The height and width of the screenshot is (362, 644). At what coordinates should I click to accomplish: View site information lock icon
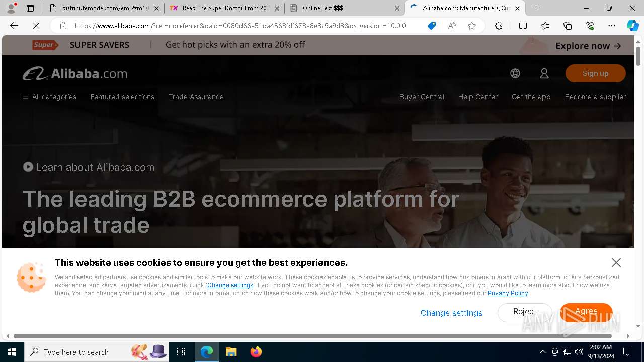click(x=63, y=26)
